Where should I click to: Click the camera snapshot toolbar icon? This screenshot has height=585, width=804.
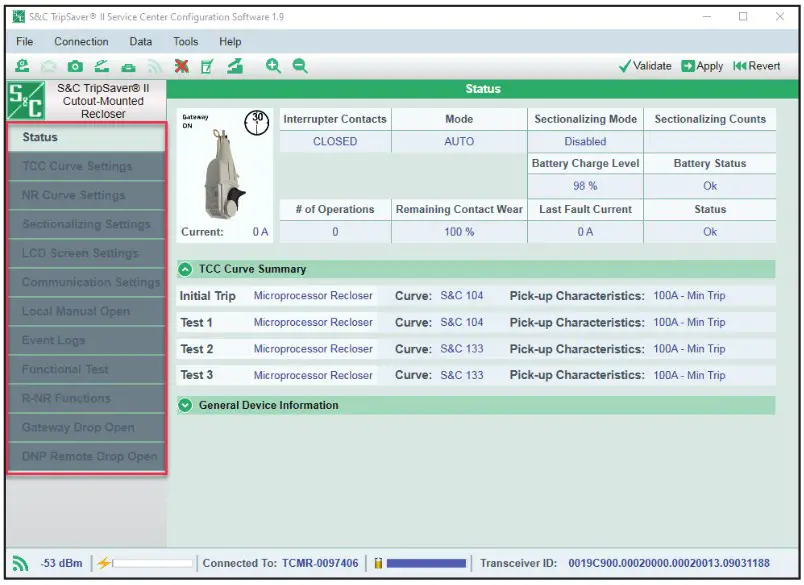pyautogui.click(x=75, y=66)
